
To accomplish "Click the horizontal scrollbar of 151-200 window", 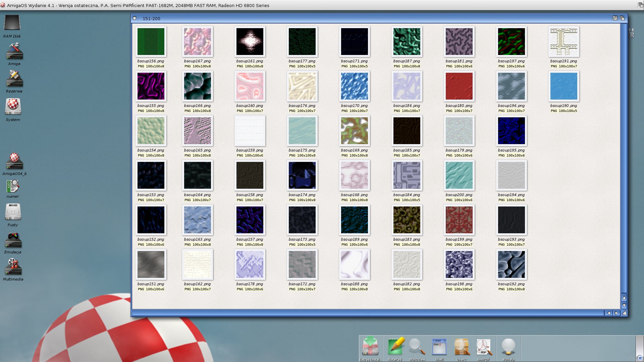I will [x=368, y=313].
